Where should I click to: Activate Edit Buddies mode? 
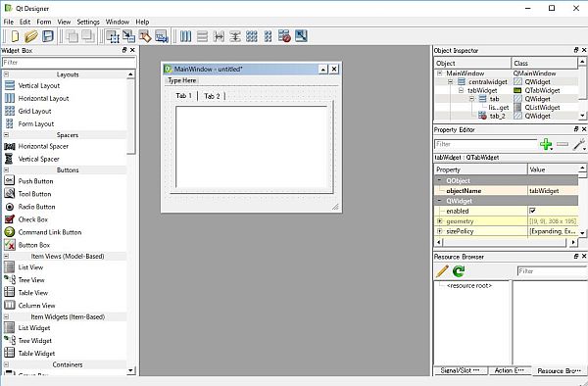point(145,36)
